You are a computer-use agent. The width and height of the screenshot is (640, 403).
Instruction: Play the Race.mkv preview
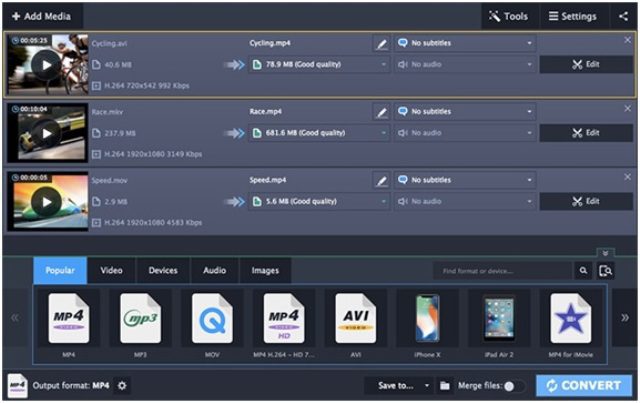point(47,134)
